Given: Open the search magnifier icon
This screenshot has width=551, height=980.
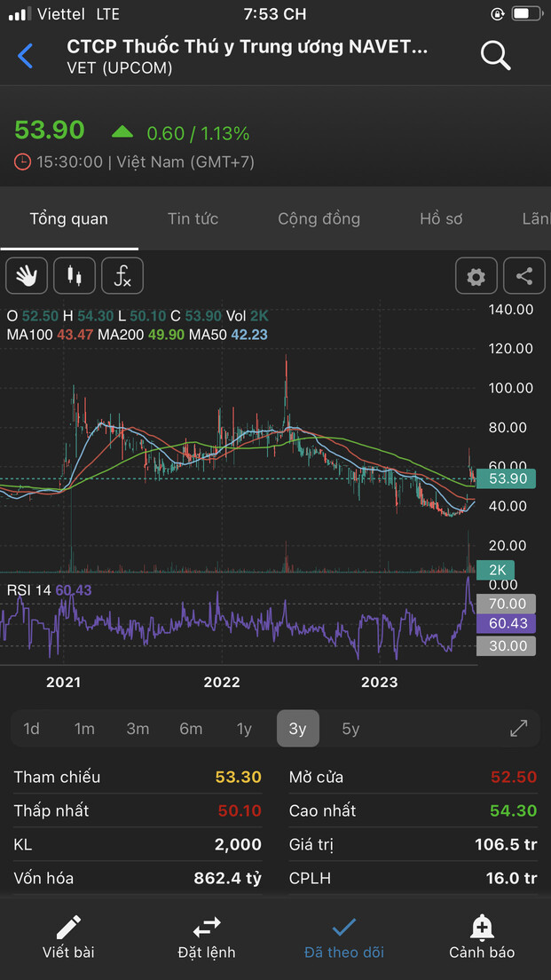Looking at the screenshot, I should [x=495, y=56].
